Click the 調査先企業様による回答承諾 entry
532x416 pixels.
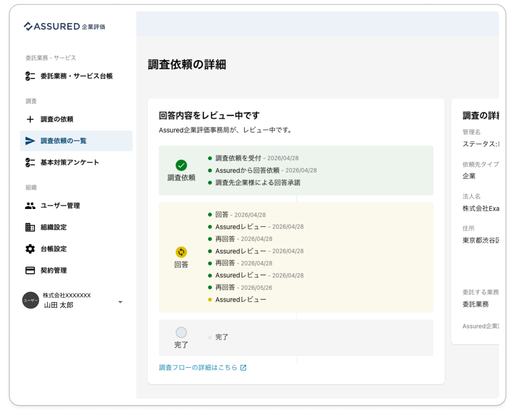[x=258, y=183]
